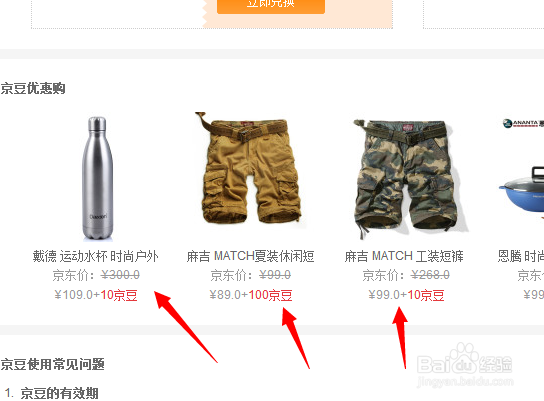This screenshot has height=401, width=544.
Task: Click the ¥109.0+10京豆 price
Action: [x=96, y=295]
